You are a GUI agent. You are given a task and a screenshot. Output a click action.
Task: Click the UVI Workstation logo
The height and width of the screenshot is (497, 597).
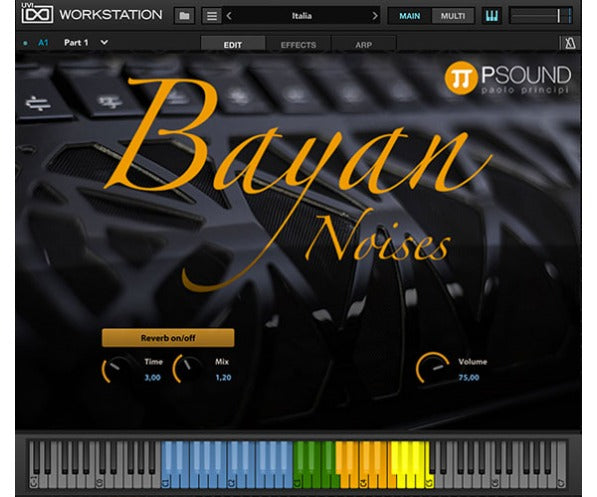click(92, 15)
